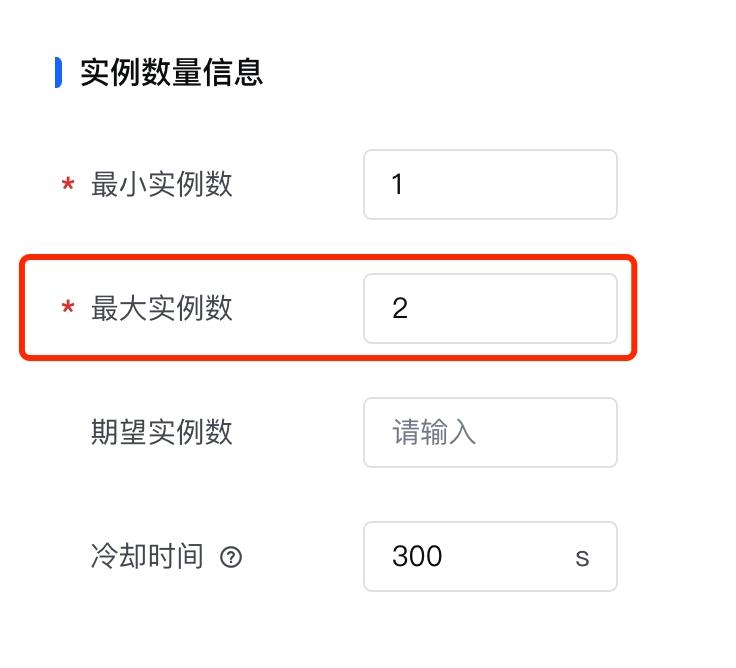Click the red asterisk before 最小实例数
This screenshot has width=736, height=668.
(68, 185)
